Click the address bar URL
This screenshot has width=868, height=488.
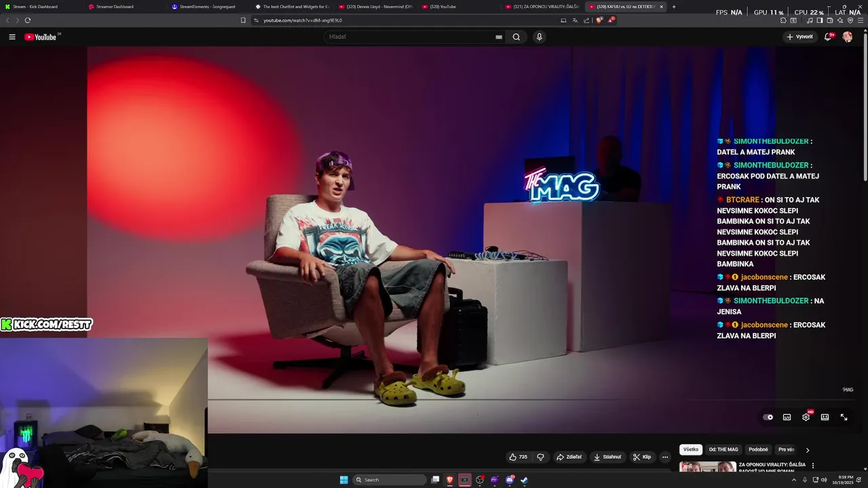click(x=302, y=20)
